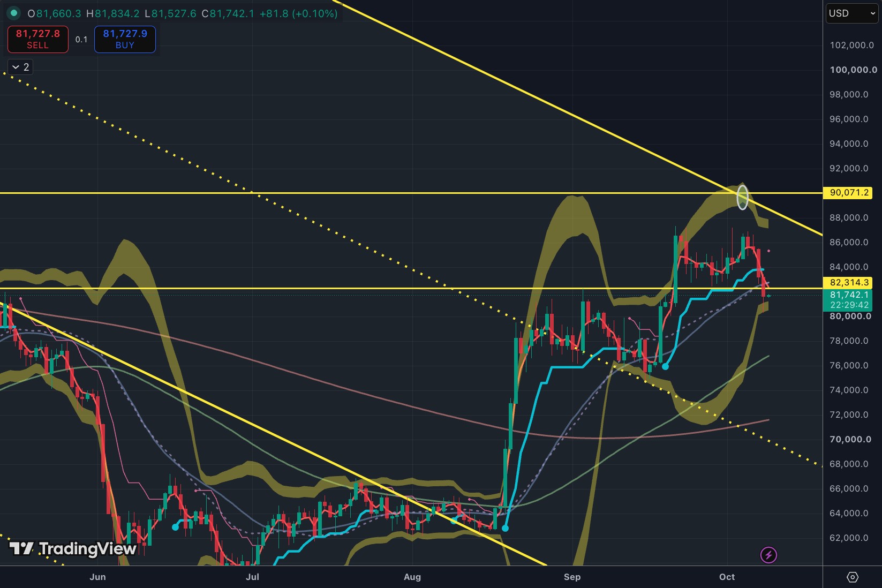This screenshot has height=588, width=882.
Task: Select the 90,071.2 horizontal line price label
Action: [x=849, y=193]
